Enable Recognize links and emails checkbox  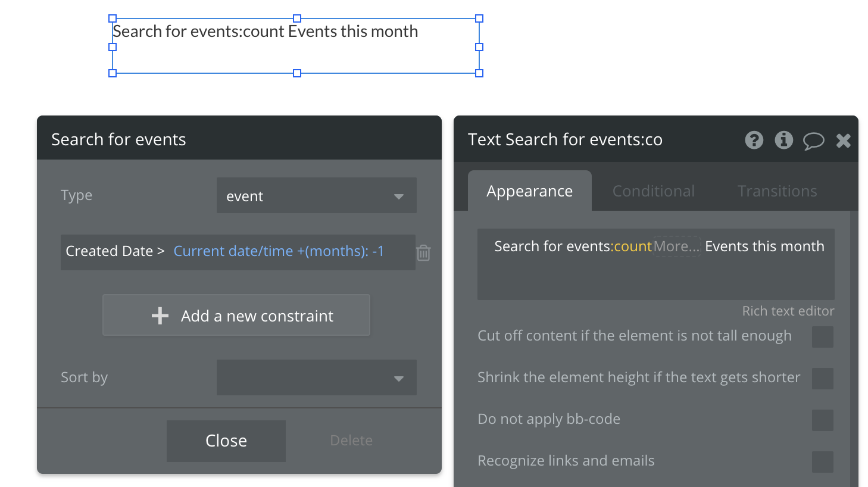822,462
